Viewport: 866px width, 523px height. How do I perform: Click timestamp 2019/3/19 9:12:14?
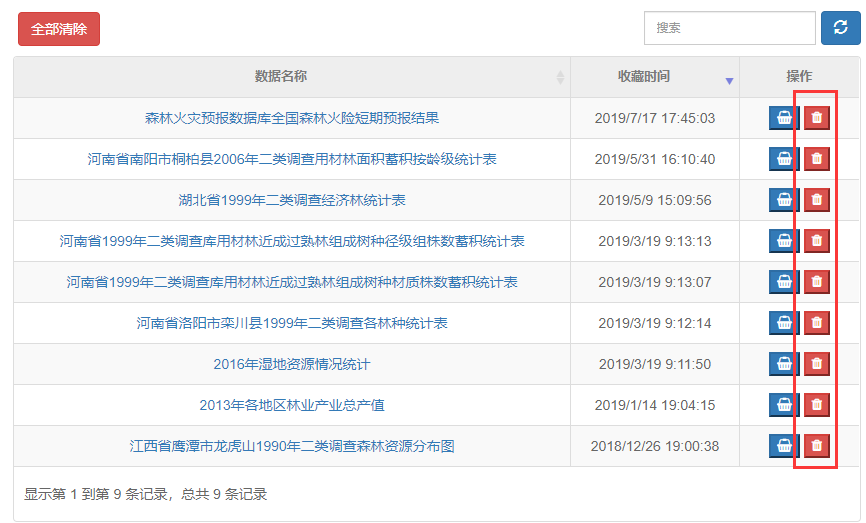(655, 323)
